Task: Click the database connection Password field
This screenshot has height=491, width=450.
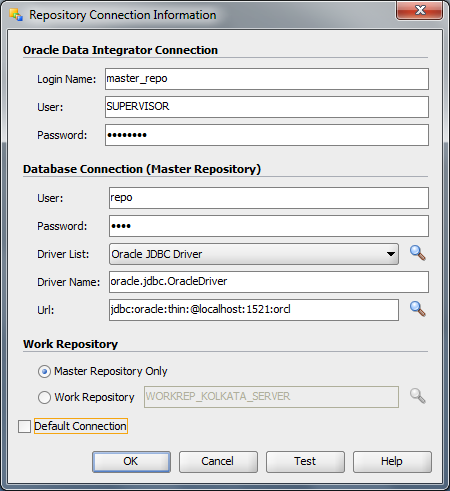Action: pyautogui.click(x=269, y=226)
